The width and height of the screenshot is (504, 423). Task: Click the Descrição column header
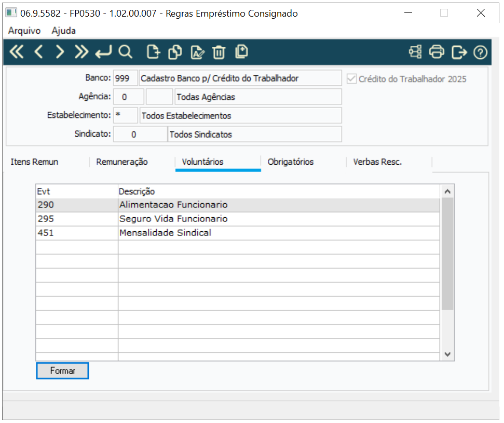279,192
